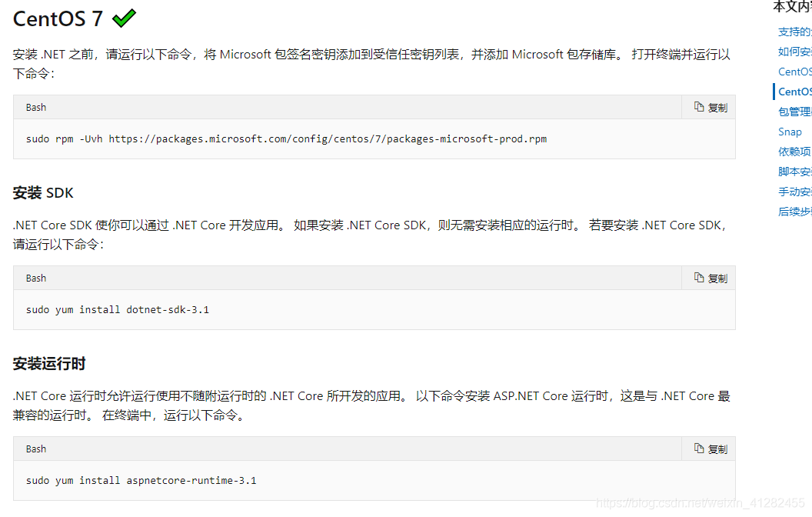
Task: Click the Bash label above the aspnetcore-runtime command
Action: click(35, 449)
